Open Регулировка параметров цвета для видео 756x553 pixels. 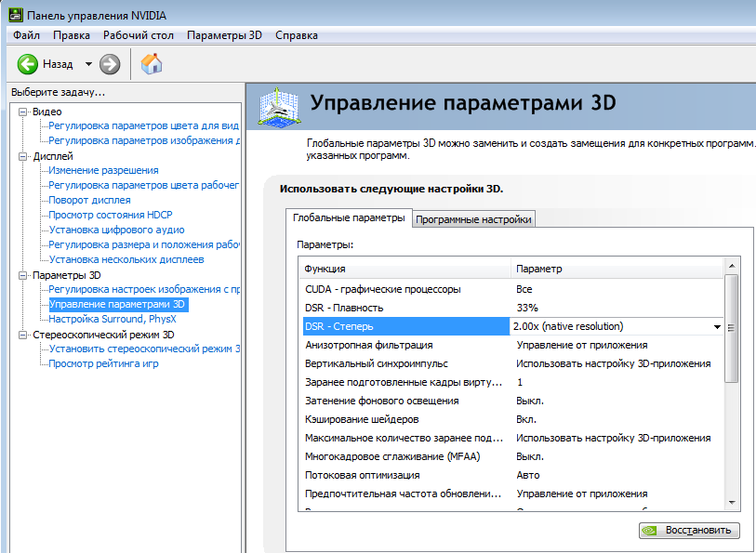144,125
